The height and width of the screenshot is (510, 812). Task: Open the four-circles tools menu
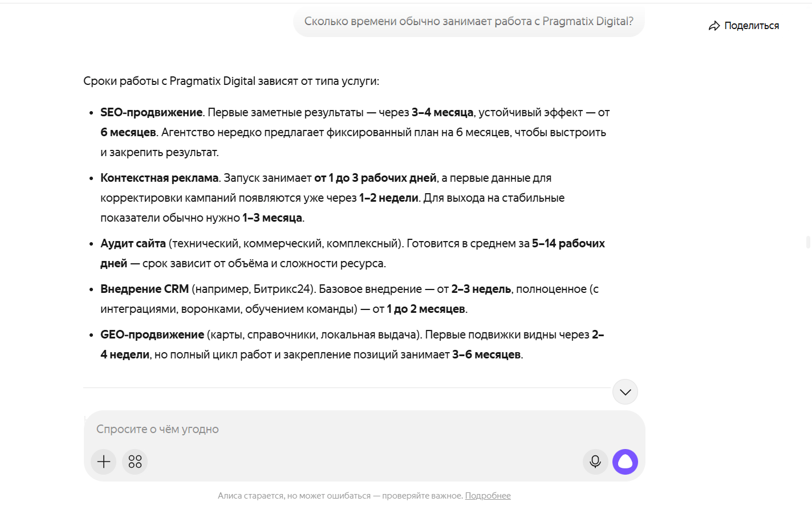point(135,462)
